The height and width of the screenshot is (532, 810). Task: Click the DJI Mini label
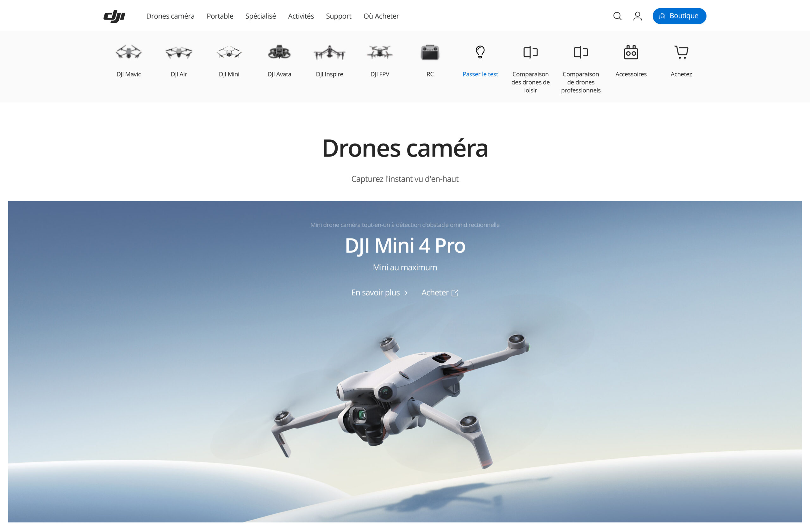[229, 74]
